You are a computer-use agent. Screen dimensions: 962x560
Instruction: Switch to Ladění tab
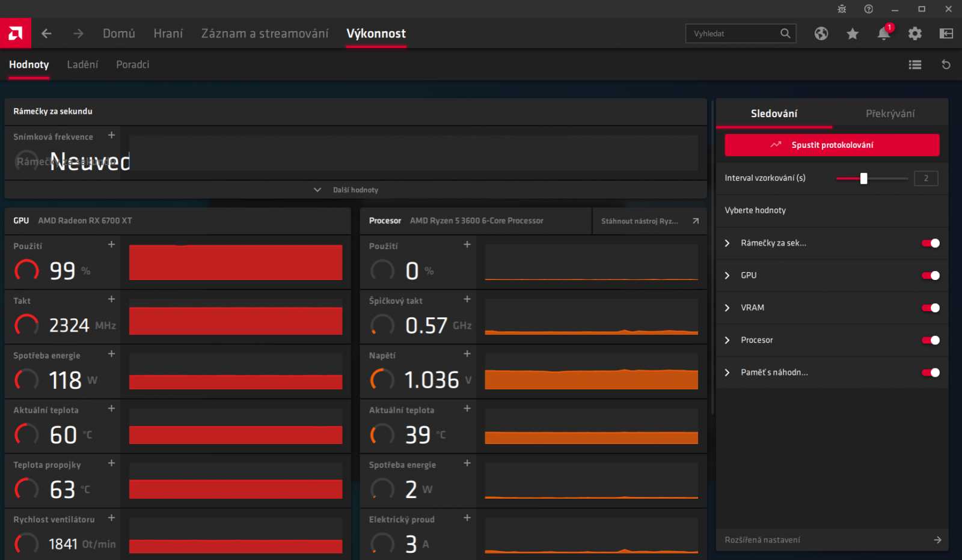(x=82, y=65)
